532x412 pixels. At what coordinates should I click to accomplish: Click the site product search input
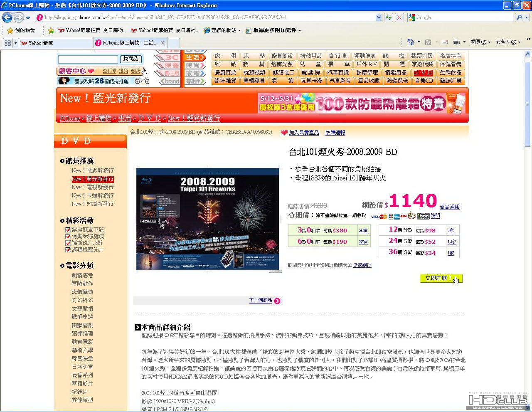[x=88, y=59]
